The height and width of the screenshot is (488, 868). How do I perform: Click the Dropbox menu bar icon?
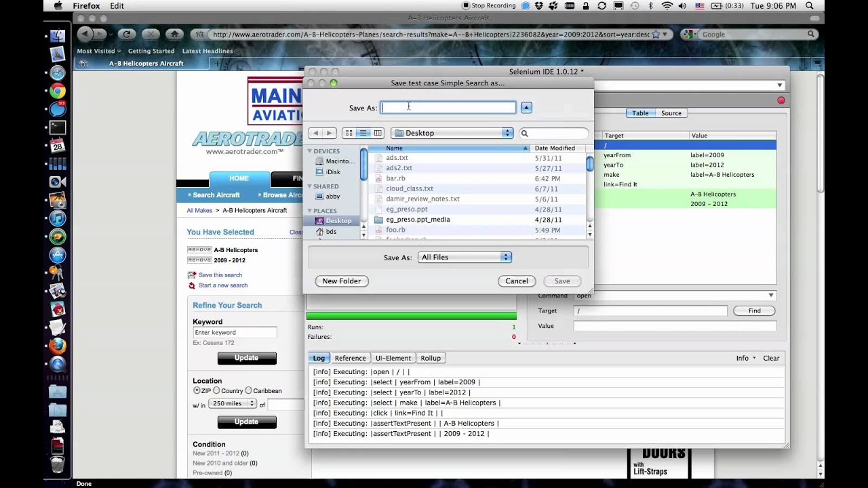click(540, 5)
